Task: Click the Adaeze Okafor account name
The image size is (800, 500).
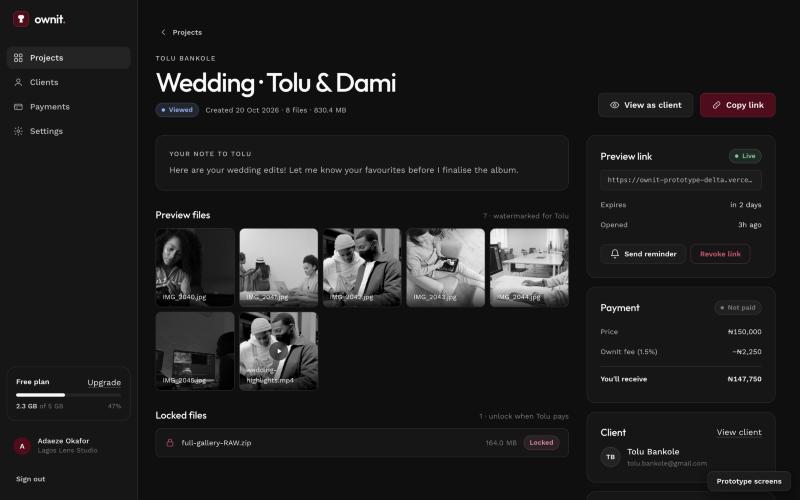Action: (x=63, y=441)
